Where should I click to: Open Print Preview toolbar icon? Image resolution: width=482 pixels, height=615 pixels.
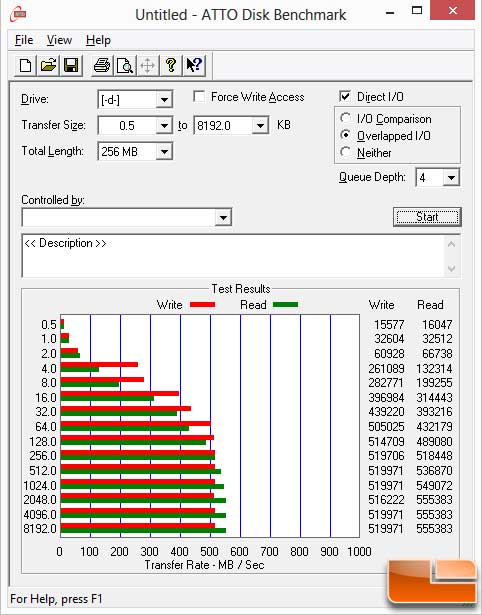point(125,65)
